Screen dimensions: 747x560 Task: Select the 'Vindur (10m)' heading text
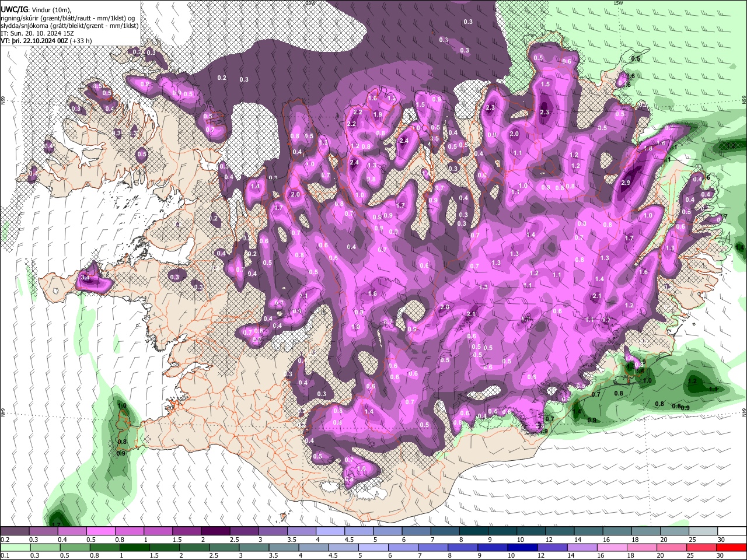coord(51,10)
